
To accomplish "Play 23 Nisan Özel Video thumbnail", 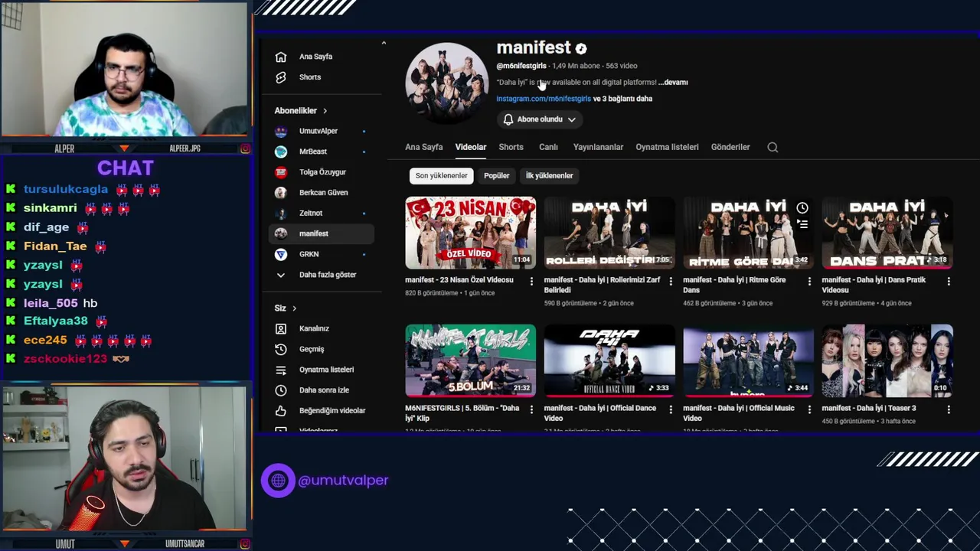I will pyautogui.click(x=471, y=233).
